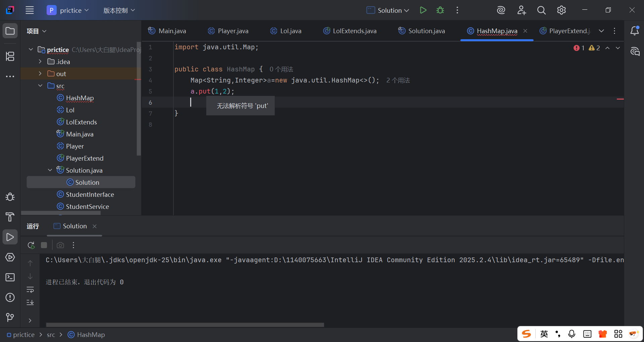Open the Services tool window

(x=10, y=257)
